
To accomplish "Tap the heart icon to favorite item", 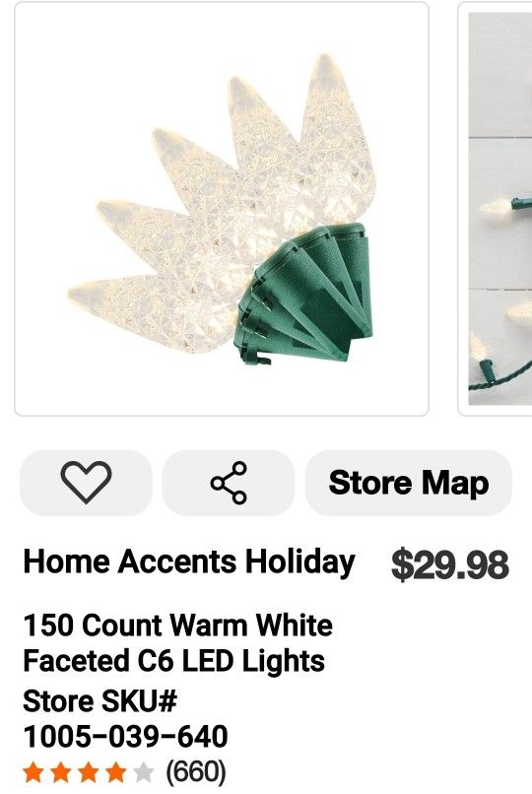I will (x=86, y=483).
